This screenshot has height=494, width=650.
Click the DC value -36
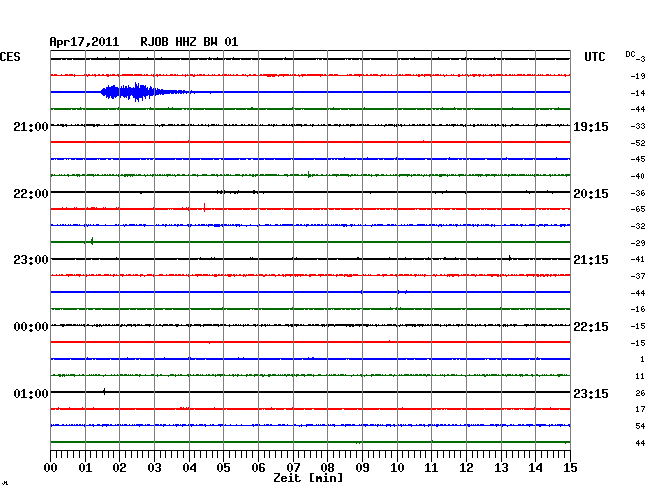[638, 193]
